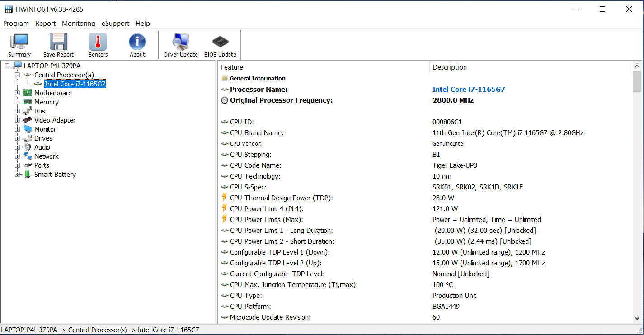Click the BIOS Update chip icon
Image resolution: width=644 pixels, height=335 pixels.
point(220,42)
